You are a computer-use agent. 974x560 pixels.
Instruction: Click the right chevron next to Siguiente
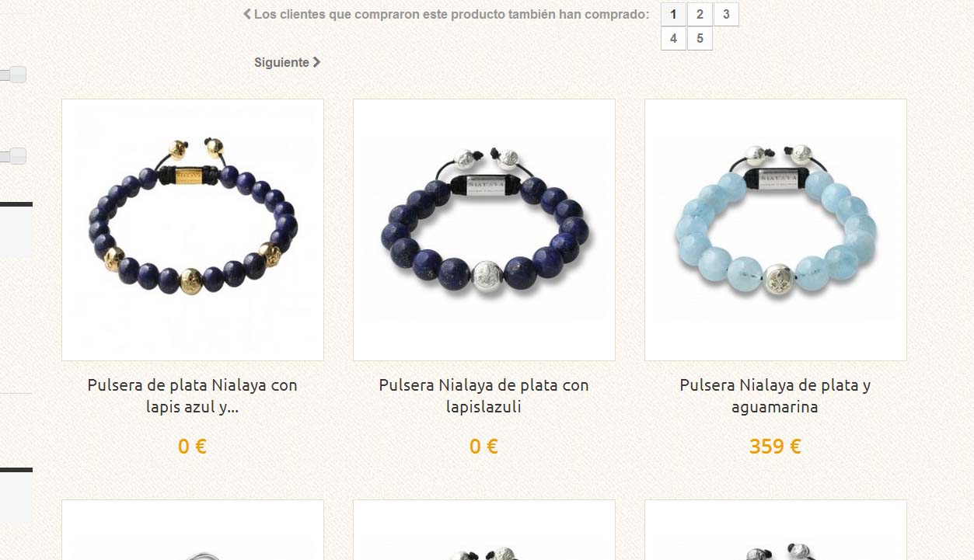[316, 62]
